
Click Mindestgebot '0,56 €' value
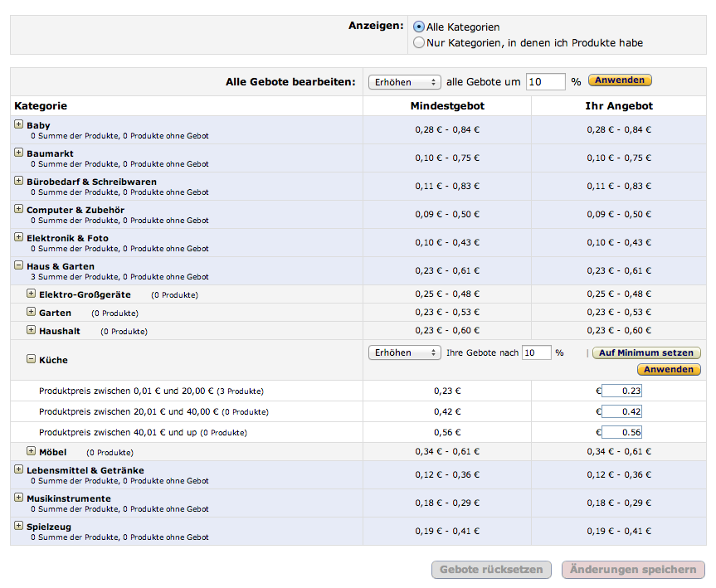tap(447, 432)
